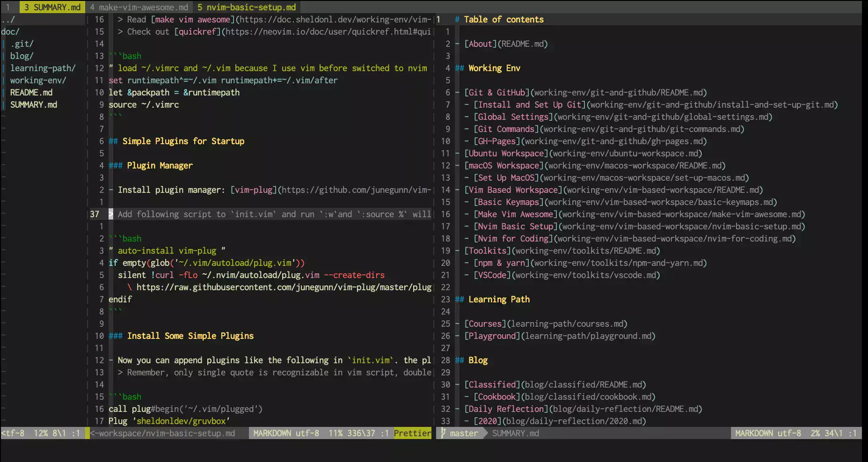868x462 pixels.
Task: Click the Vim Based Workspace link
Action: [513, 190]
